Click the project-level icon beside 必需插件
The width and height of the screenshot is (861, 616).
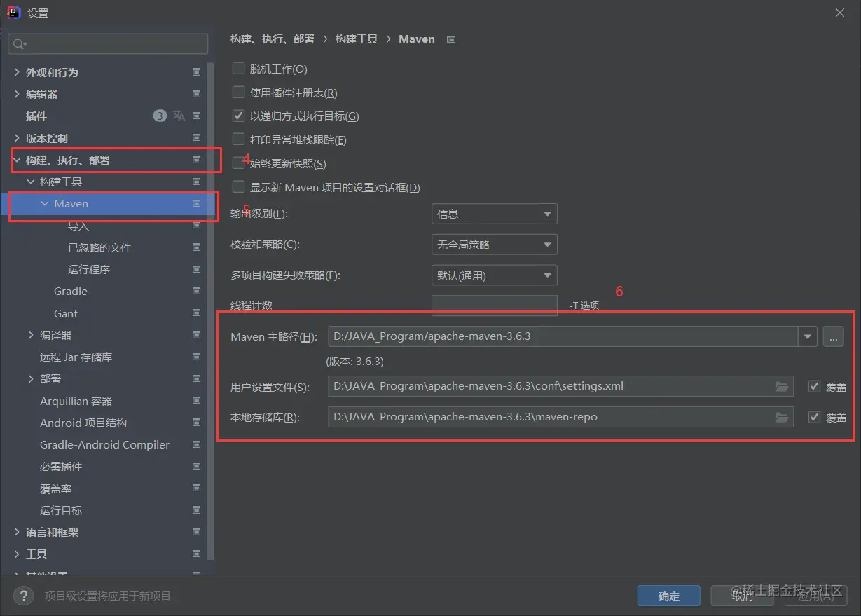pyautogui.click(x=197, y=466)
